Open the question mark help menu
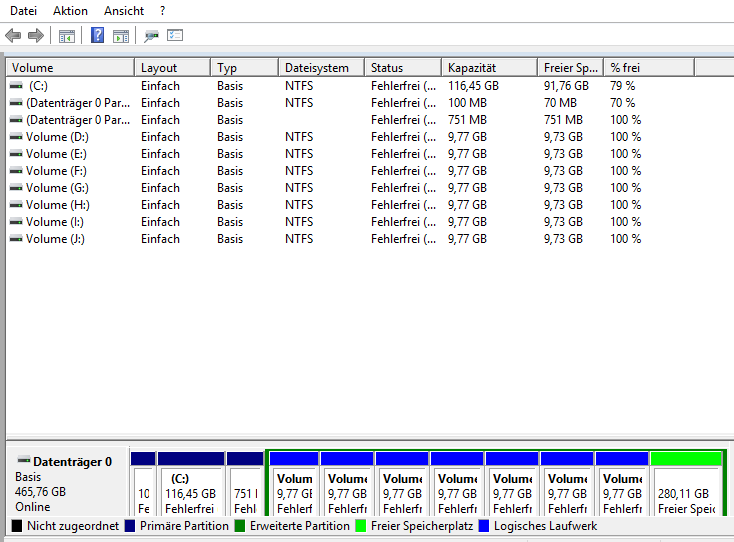 (x=163, y=10)
